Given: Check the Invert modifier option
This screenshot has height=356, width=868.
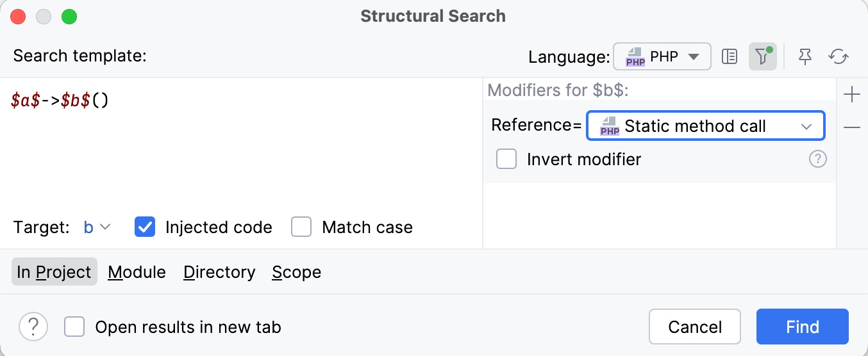Looking at the screenshot, I should [x=506, y=159].
